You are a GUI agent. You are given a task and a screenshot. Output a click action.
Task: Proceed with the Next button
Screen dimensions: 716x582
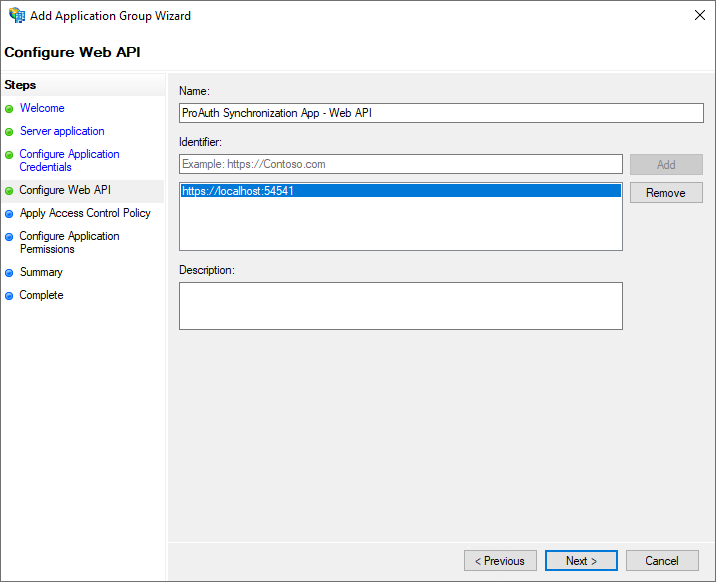[x=581, y=561]
